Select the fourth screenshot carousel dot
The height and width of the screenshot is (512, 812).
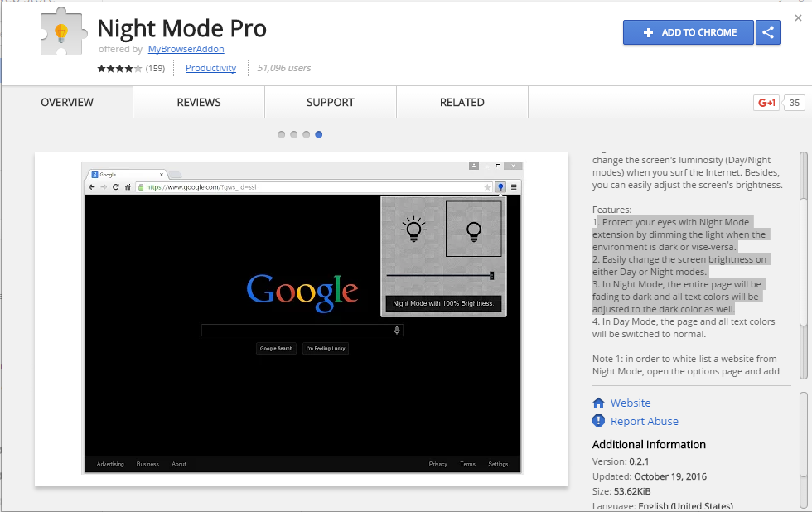click(318, 134)
